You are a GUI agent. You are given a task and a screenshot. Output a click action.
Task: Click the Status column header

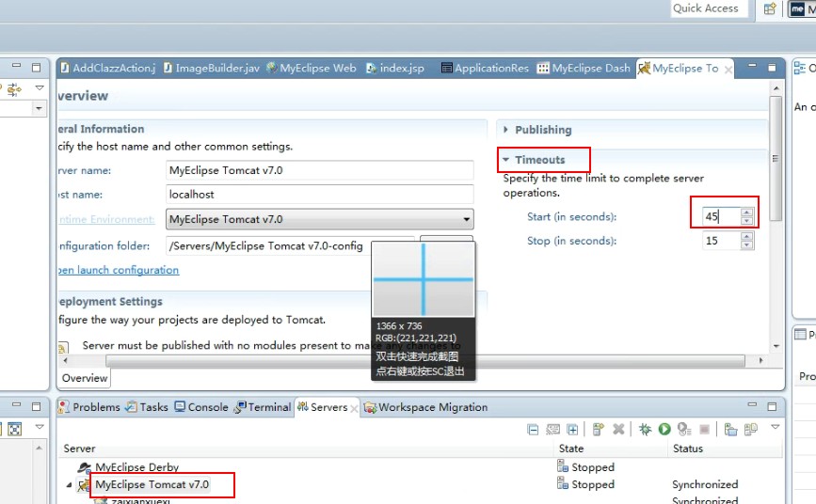[x=687, y=449]
